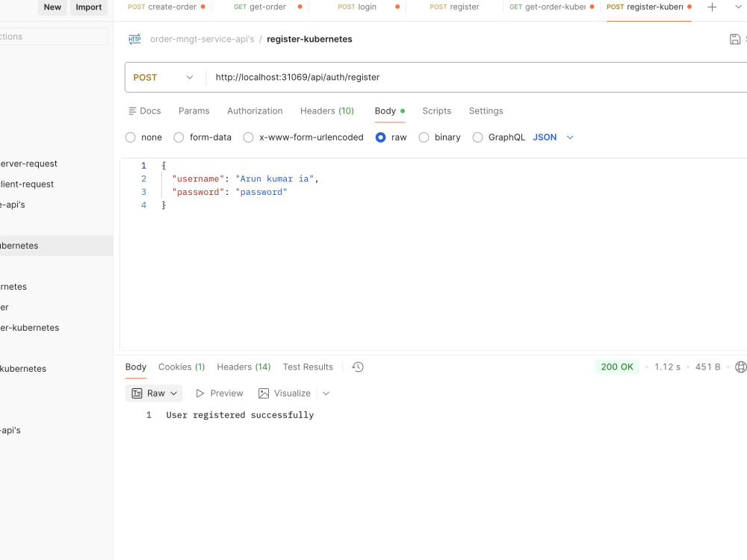Screen dimensions: 747x560
Task: Open the Settings tab
Action: (486, 111)
